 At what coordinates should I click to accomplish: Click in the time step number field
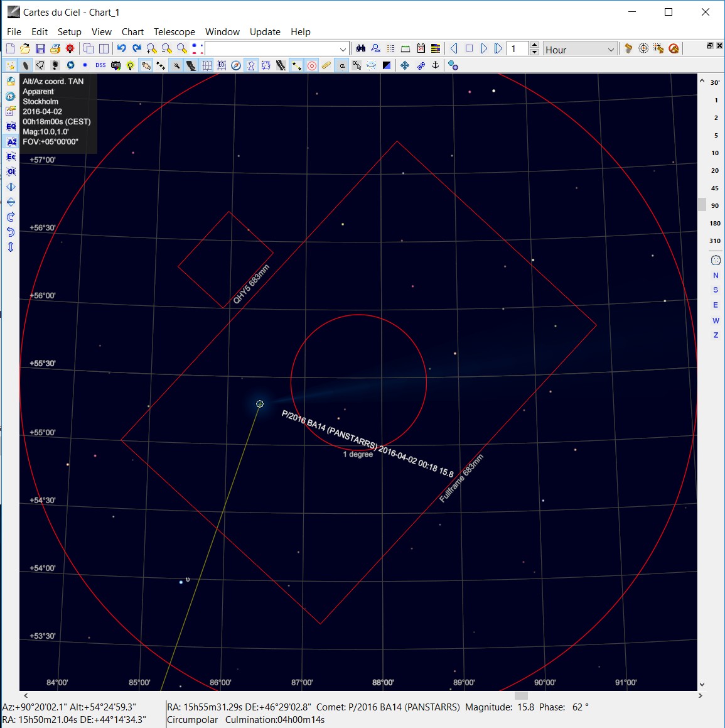pyautogui.click(x=518, y=49)
